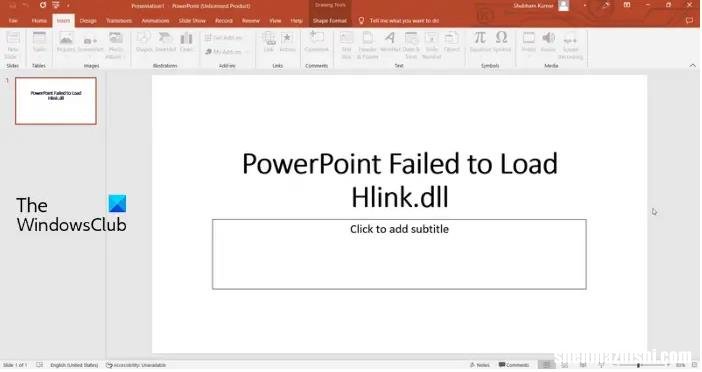Insert a Chart
Screen dimensions: 702x372
point(186,43)
